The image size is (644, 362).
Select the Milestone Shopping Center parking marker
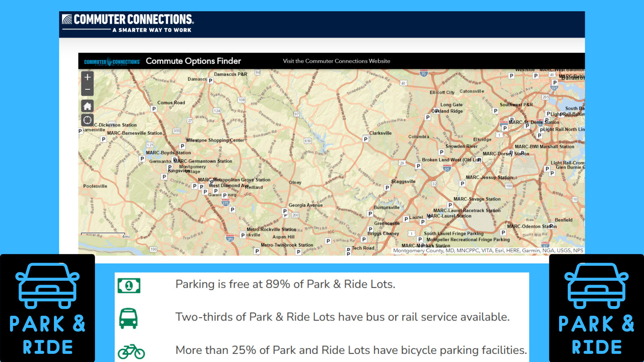click(x=182, y=146)
